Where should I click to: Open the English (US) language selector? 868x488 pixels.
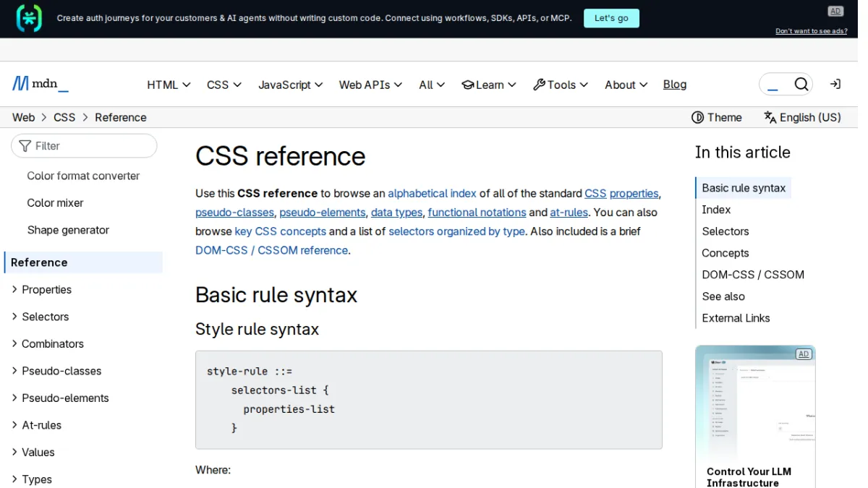[x=802, y=117]
